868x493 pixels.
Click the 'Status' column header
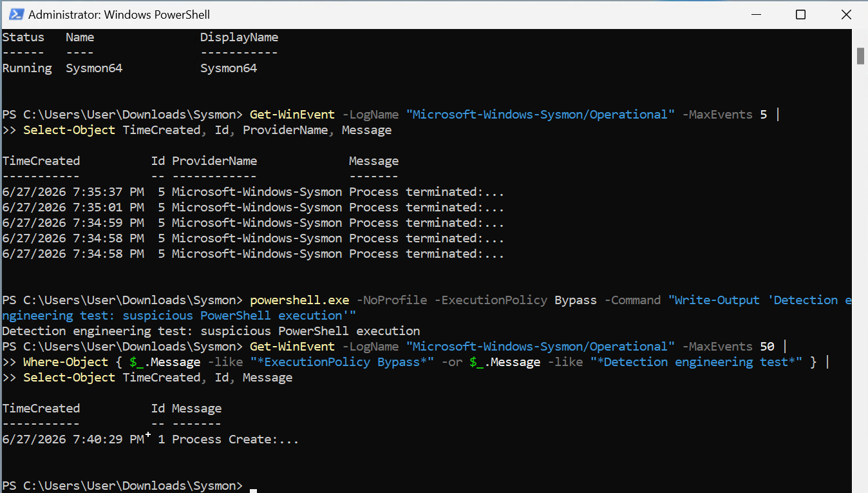[23, 37]
